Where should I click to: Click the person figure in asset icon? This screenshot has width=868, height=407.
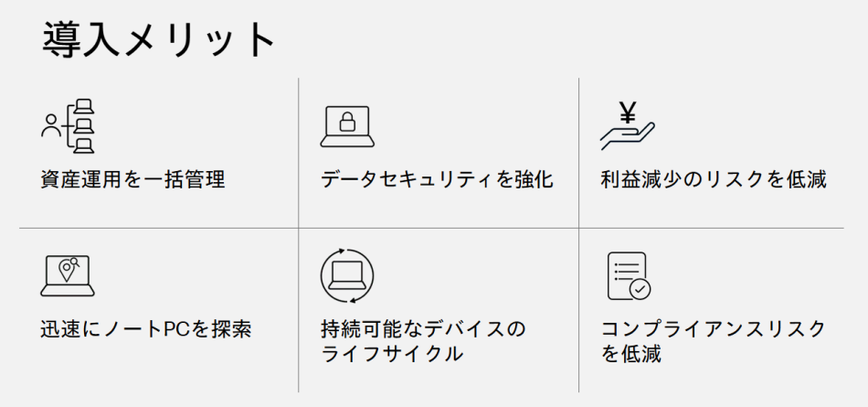click(x=49, y=125)
